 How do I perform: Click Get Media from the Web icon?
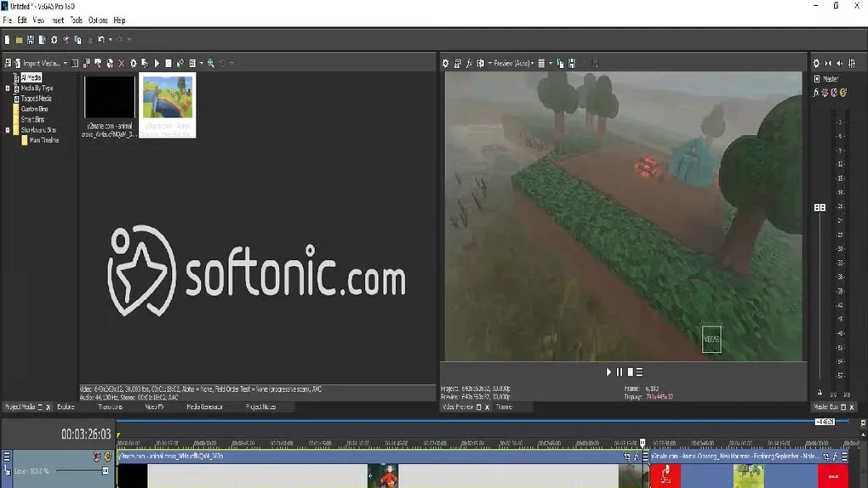(x=110, y=64)
